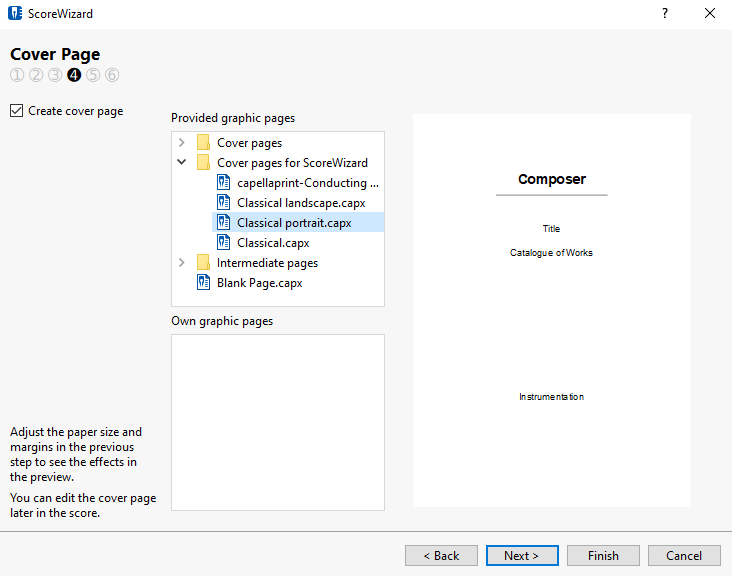Image resolution: width=732 pixels, height=576 pixels.
Task: Click the capellaprint-Conducting file icon
Action: 224,183
